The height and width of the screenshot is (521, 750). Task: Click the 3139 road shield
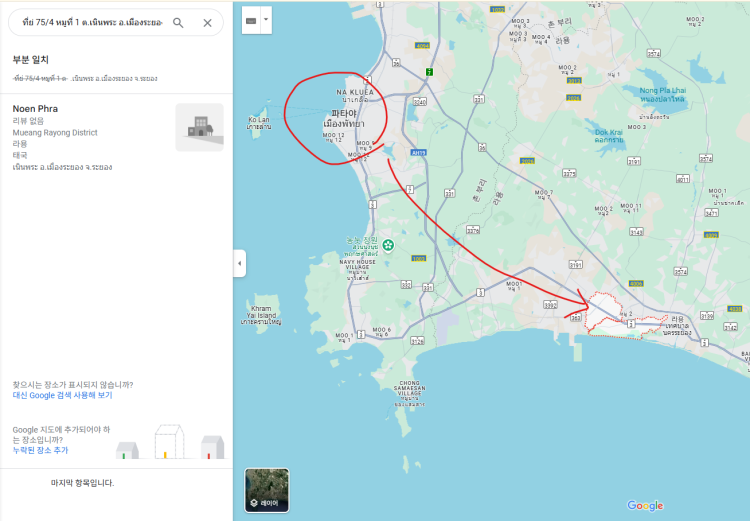coord(706,315)
